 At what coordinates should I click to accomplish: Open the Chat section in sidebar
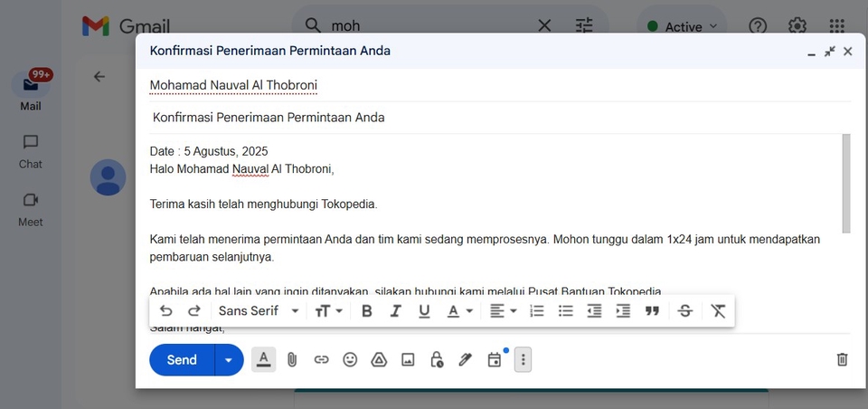click(x=31, y=151)
